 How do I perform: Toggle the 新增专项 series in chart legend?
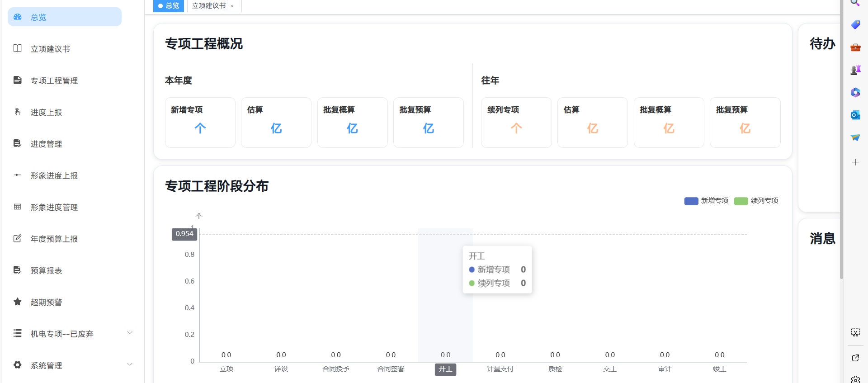tap(706, 201)
